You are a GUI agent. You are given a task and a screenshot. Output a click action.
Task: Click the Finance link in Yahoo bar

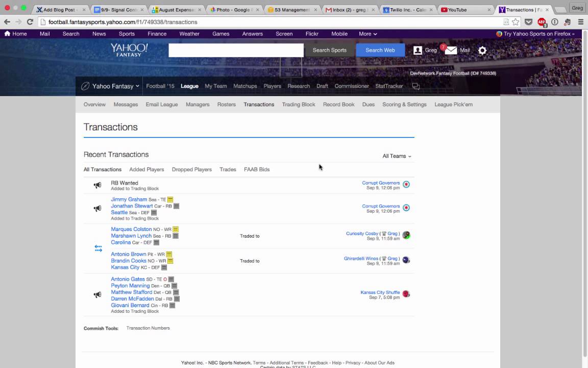click(x=157, y=33)
